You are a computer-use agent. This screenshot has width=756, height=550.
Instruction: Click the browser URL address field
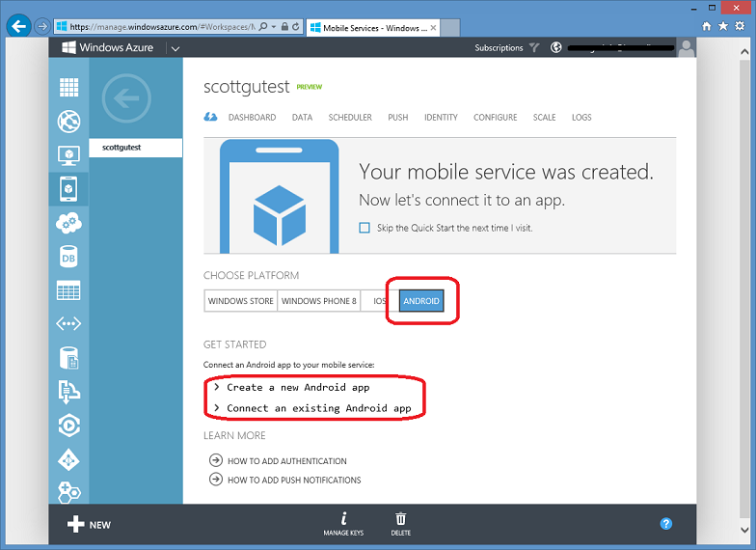(162, 27)
